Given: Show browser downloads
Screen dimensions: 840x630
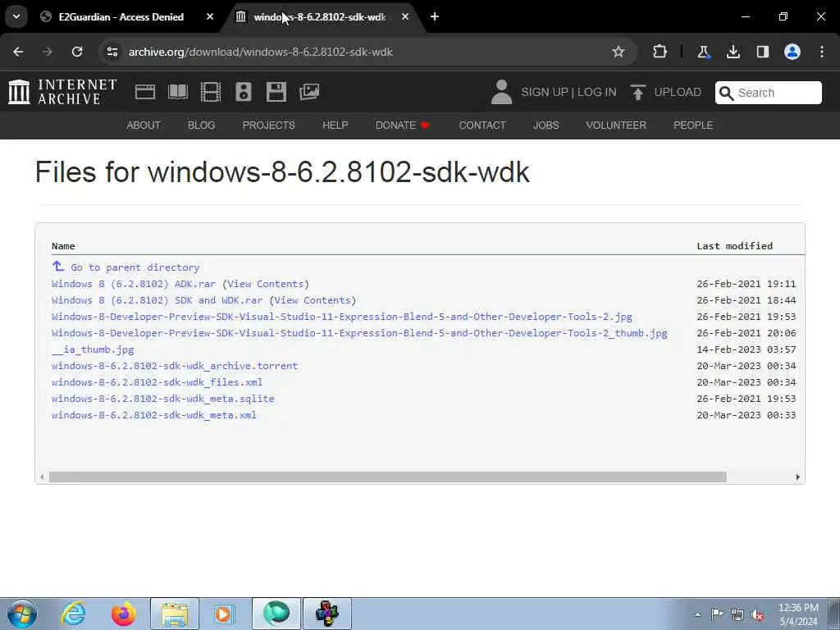Looking at the screenshot, I should click(x=733, y=52).
